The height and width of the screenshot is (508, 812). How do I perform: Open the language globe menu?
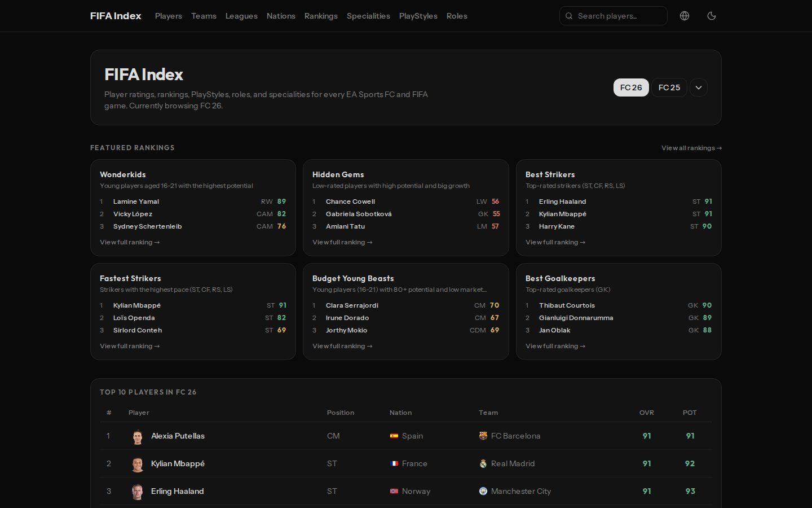[x=685, y=16]
